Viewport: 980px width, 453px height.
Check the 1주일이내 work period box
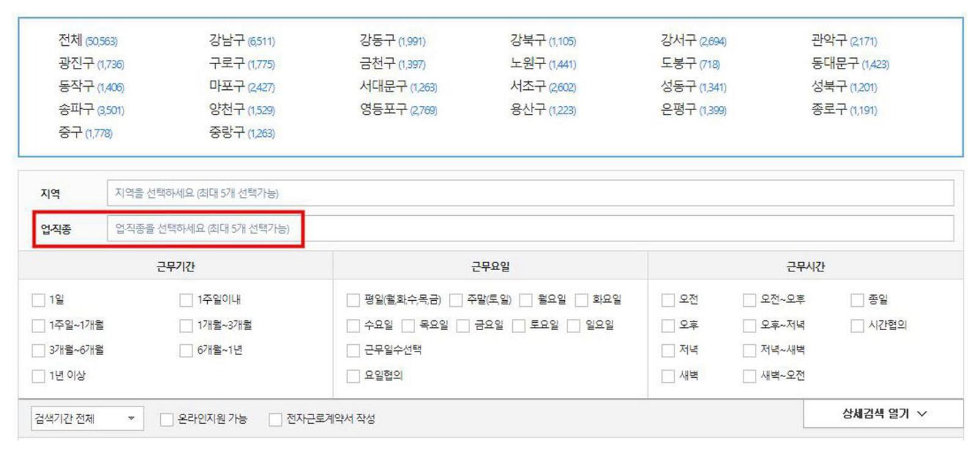pos(186,300)
